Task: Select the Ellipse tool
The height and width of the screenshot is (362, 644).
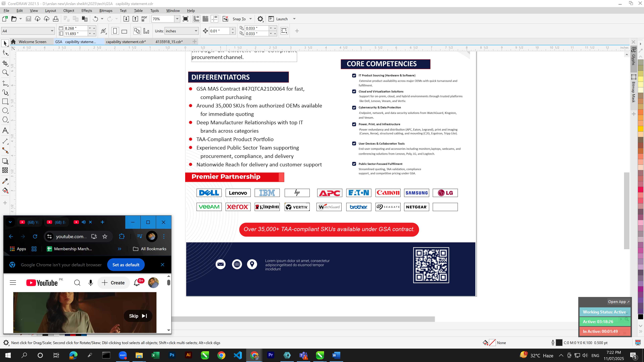Action: click(x=5, y=110)
